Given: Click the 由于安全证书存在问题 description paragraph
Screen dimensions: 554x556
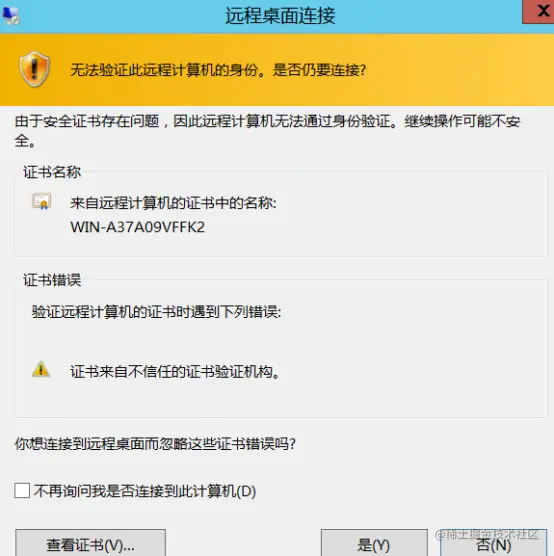Looking at the screenshot, I should coord(267,131).
